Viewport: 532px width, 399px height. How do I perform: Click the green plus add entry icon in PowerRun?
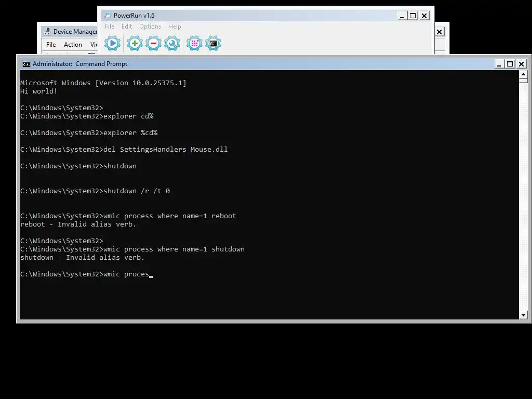coord(135,44)
